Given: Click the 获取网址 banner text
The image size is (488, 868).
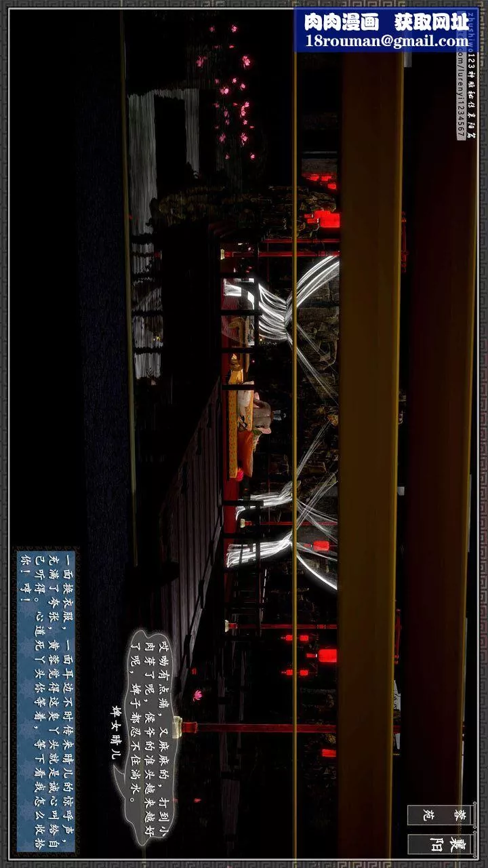Looking at the screenshot, I should point(430,22).
